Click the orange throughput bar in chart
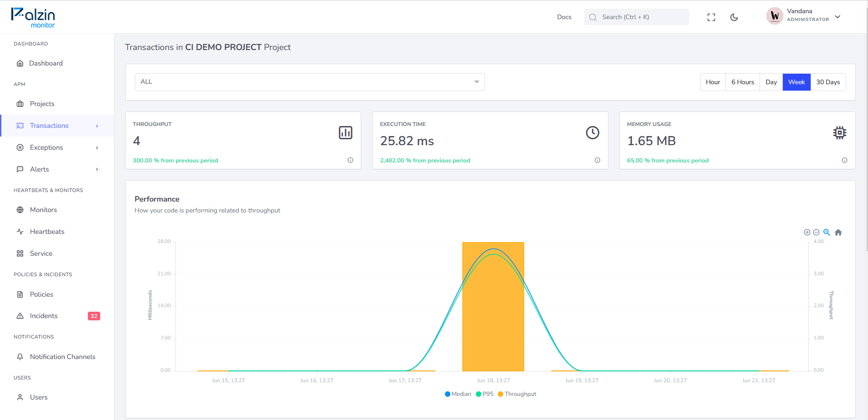This screenshot has height=420, width=868. click(x=493, y=307)
